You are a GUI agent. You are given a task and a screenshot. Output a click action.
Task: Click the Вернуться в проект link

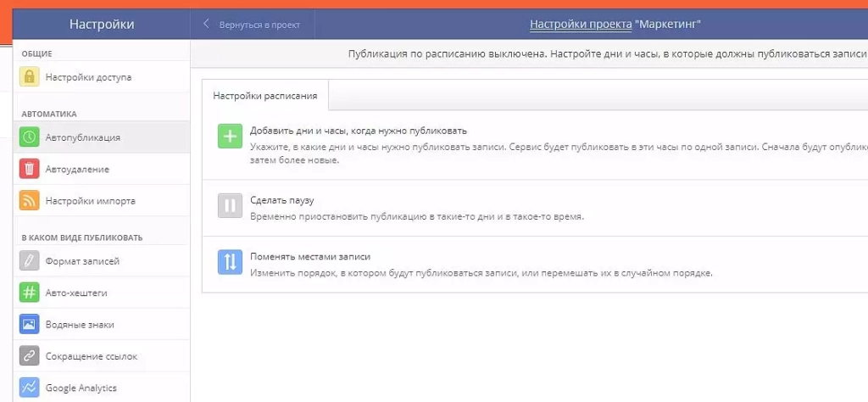[259, 25]
